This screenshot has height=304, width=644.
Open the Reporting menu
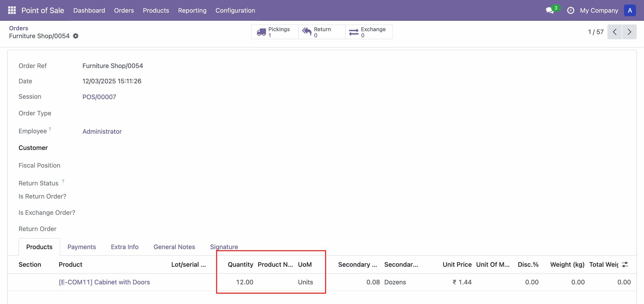coord(192,10)
